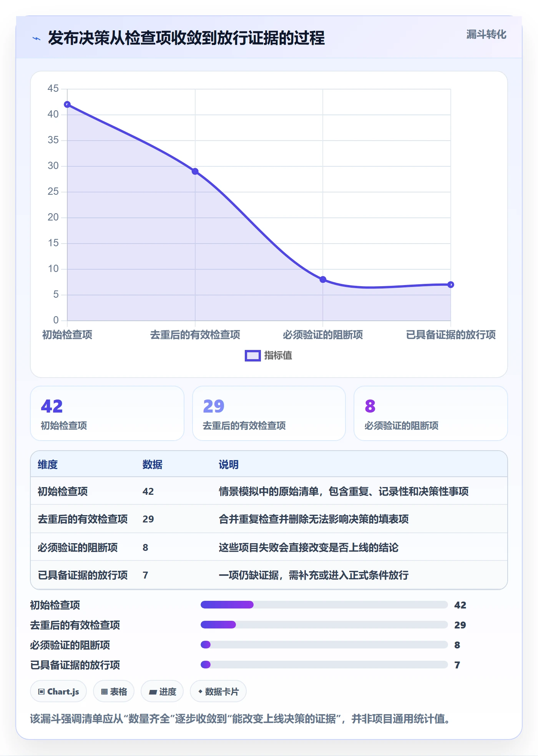Image resolution: width=538 pixels, height=756 pixels.
Task: Open the data card showing 8 必须验证的阻断项
Action: tap(431, 413)
